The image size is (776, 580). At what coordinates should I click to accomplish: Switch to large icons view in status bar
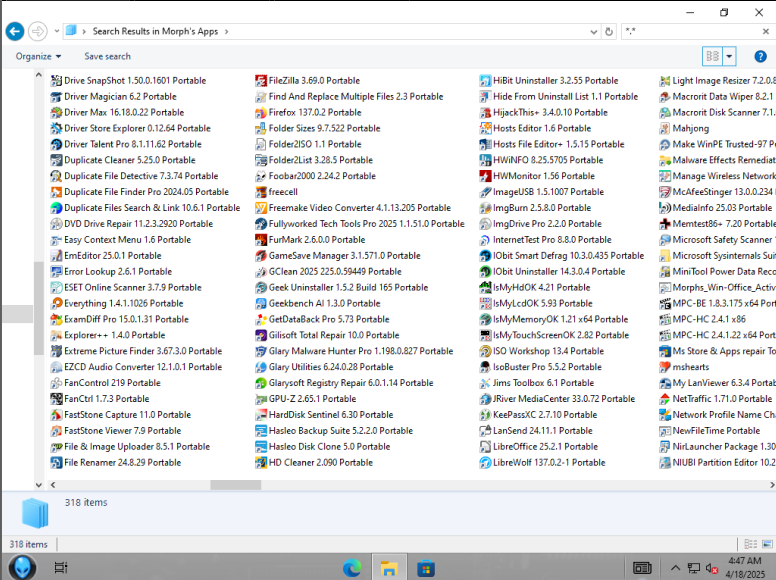(x=767, y=544)
